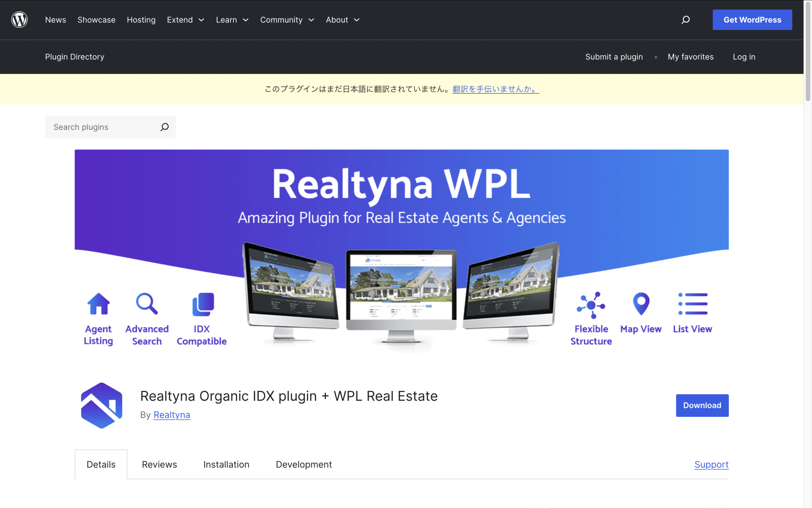This screenshot has width=812, height=508.
Task: Click the Map View pin icon
Action: [641, 304]
